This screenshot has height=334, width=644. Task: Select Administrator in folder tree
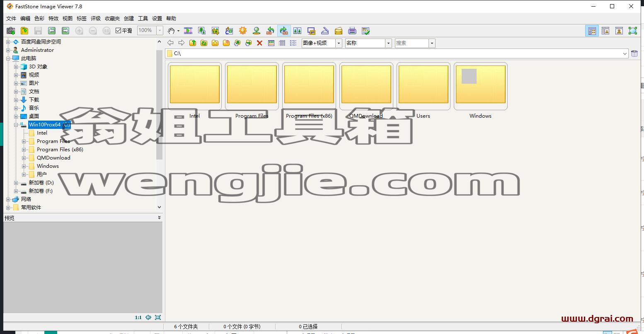37,50
